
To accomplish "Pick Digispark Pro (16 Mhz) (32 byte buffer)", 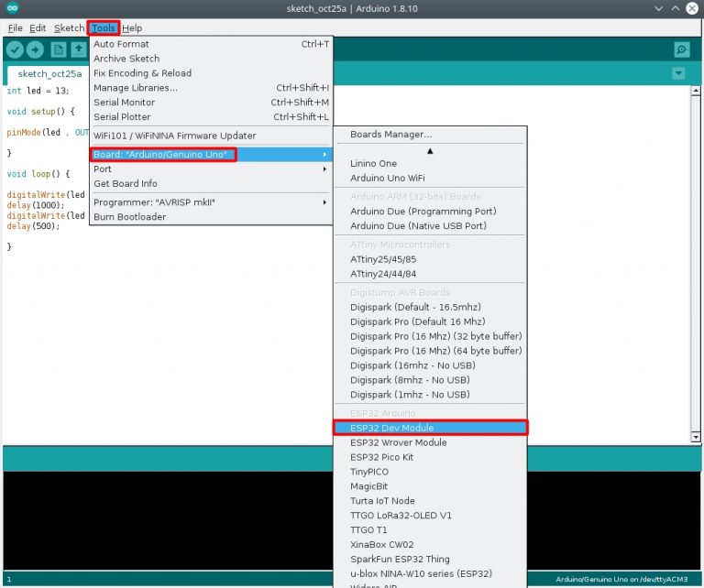I will point(430,336).
